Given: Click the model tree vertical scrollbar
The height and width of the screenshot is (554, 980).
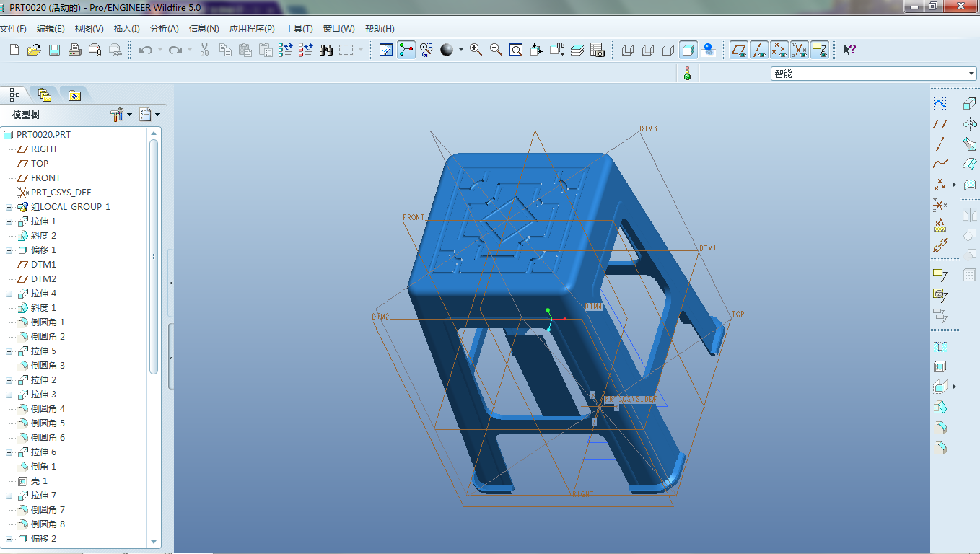Looking at the screenshot, I should [154, 256].
